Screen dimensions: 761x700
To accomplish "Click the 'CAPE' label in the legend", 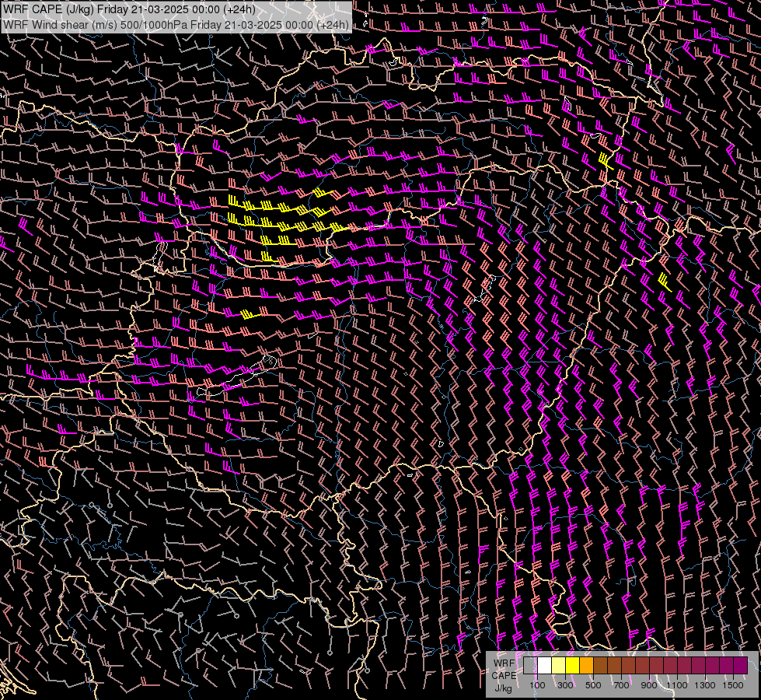I will 504,676.
